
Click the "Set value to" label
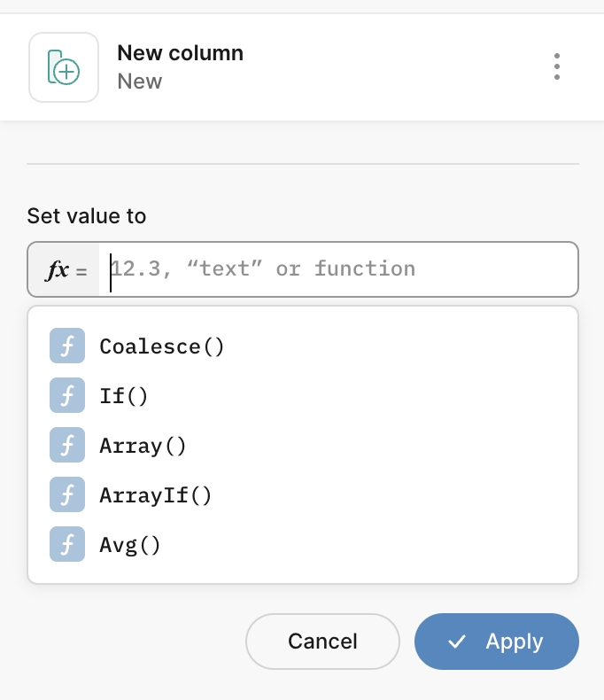[x=87, y=216]
